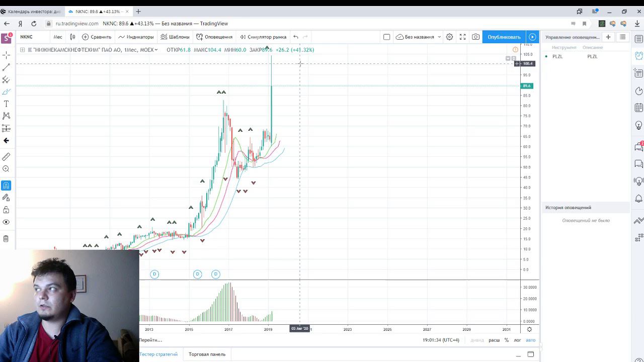The image size is (644, 362).
Task: Sort alerts by Описание column
Action: coord(593,47)
